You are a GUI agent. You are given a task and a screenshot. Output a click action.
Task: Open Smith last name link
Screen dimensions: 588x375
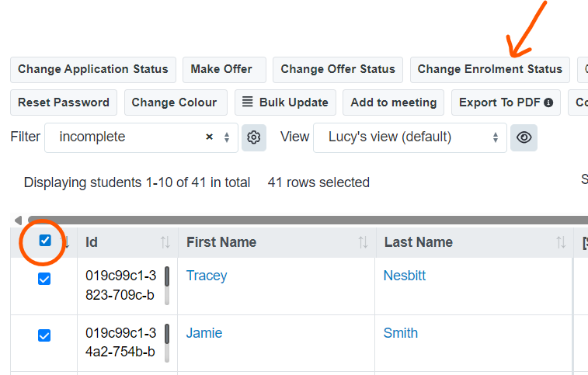click(x=401, y=333)
